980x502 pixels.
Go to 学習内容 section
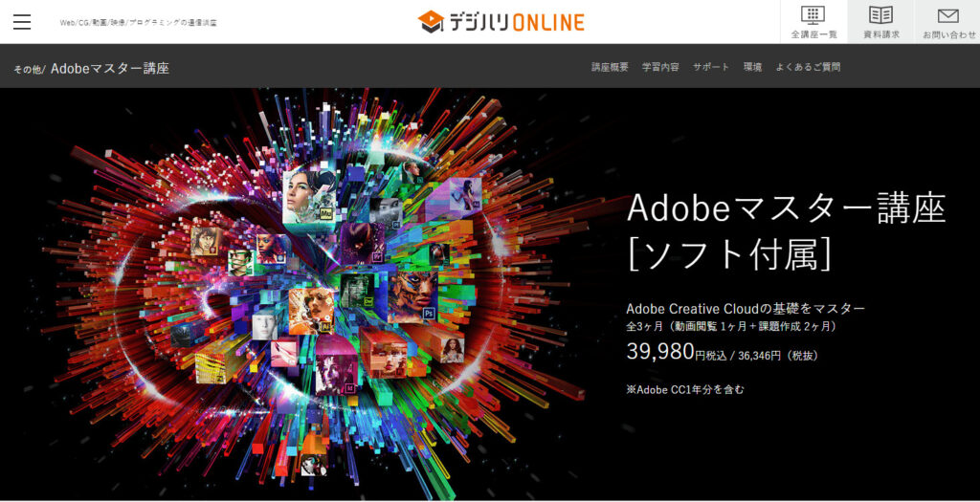(x=660, y=67)
